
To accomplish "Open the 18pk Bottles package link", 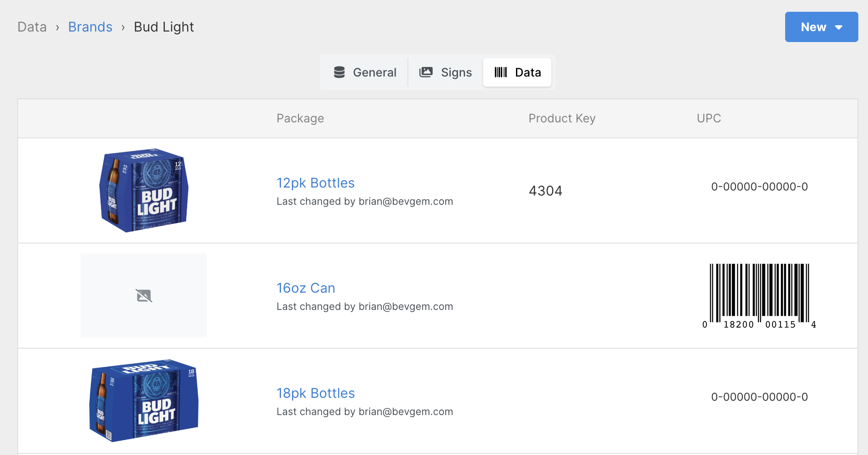I will [x=315, y=393].
